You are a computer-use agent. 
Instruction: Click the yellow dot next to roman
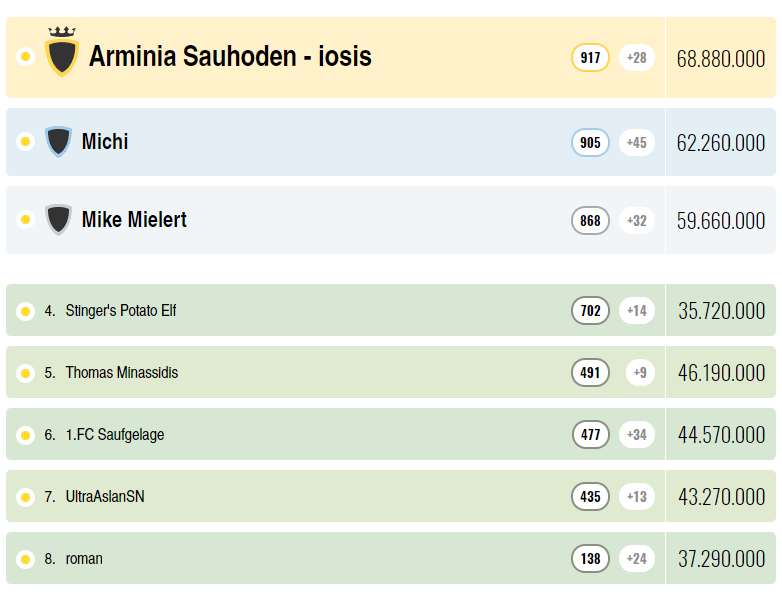click(25, 559)
